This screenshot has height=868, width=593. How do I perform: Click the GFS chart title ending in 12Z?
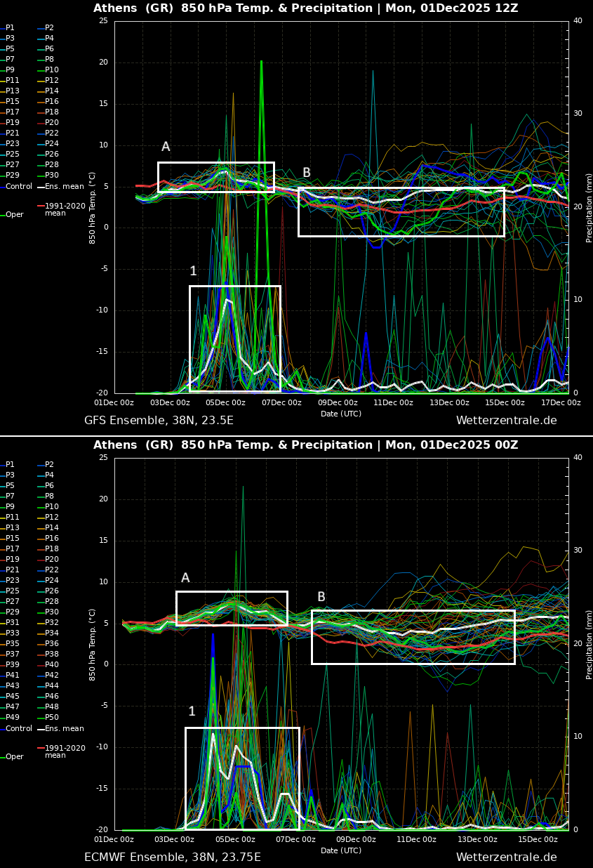tap(305, 8)
